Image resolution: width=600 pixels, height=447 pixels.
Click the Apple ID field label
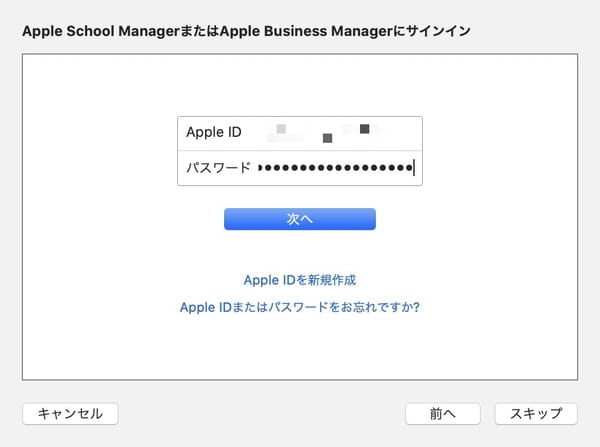(x=214, y=132)
